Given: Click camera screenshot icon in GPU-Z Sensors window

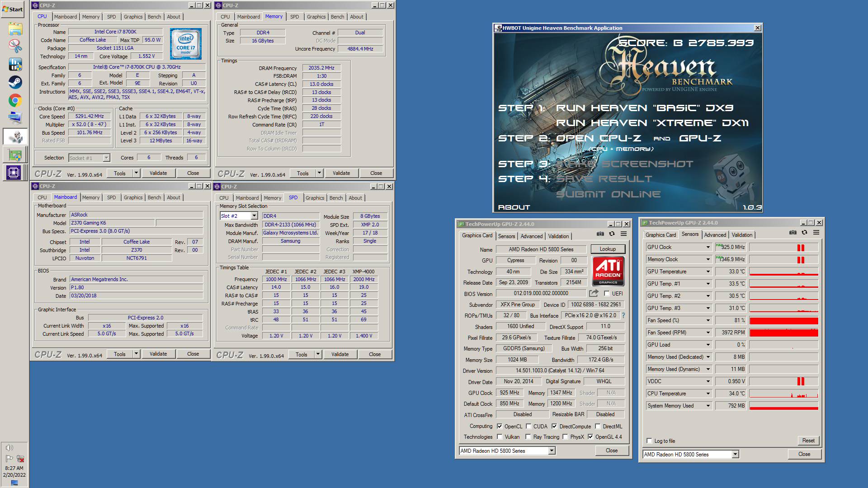Looking at the screenshot, I should tap(793, 233).
